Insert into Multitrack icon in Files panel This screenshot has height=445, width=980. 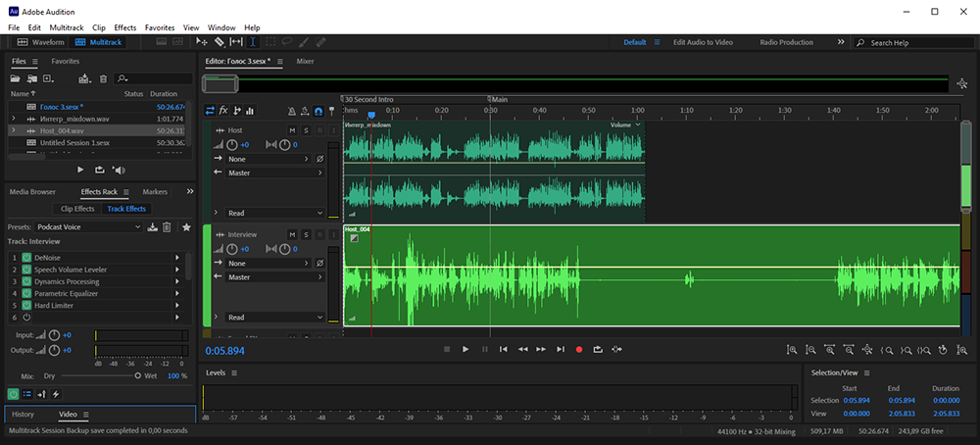click(x=85, y=78)
